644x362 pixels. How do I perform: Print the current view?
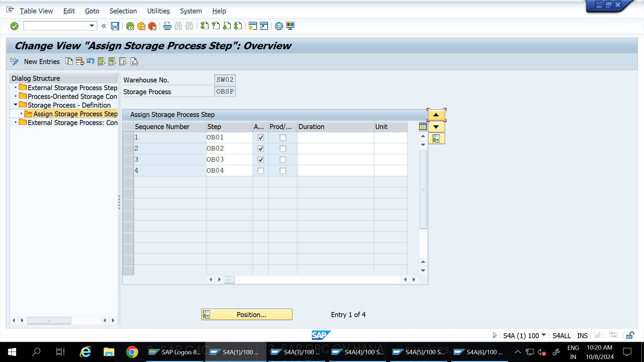pyautogui.click(x=167, y=26)
